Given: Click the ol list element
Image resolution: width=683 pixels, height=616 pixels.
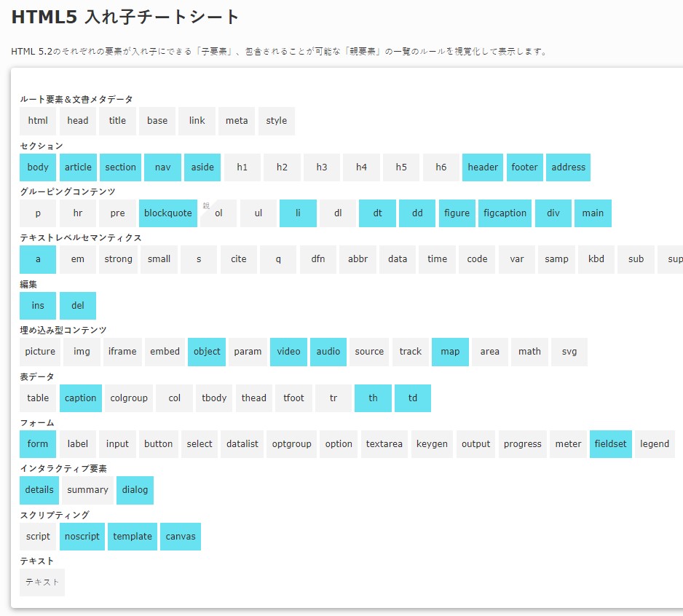Looking at the screenshot, I should pos(220,213).
